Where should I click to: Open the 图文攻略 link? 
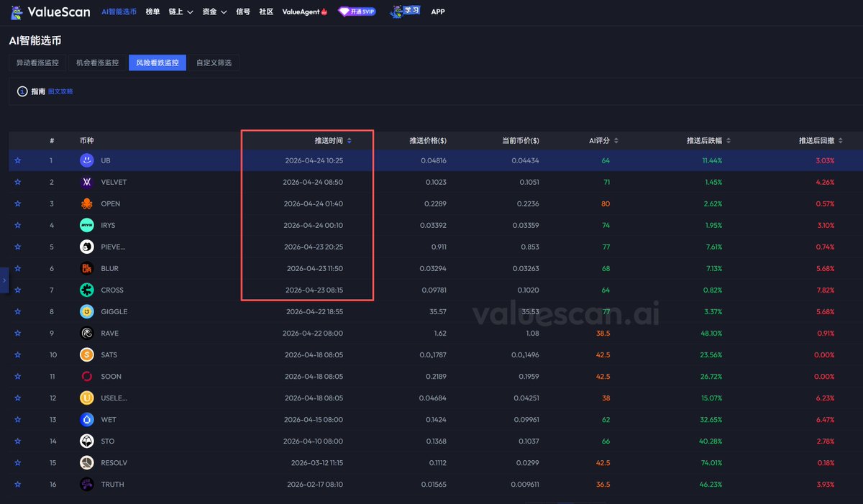60,91
